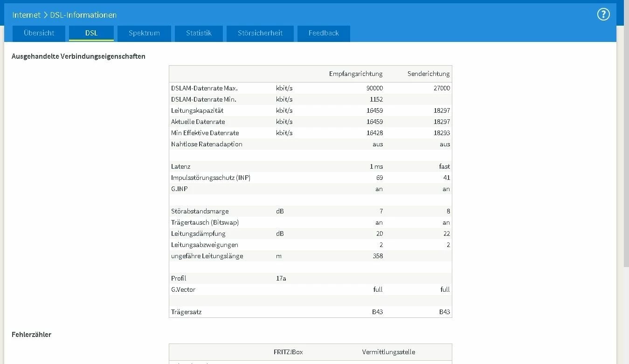Click the FRITZ!Box column header

pos(288,352)
